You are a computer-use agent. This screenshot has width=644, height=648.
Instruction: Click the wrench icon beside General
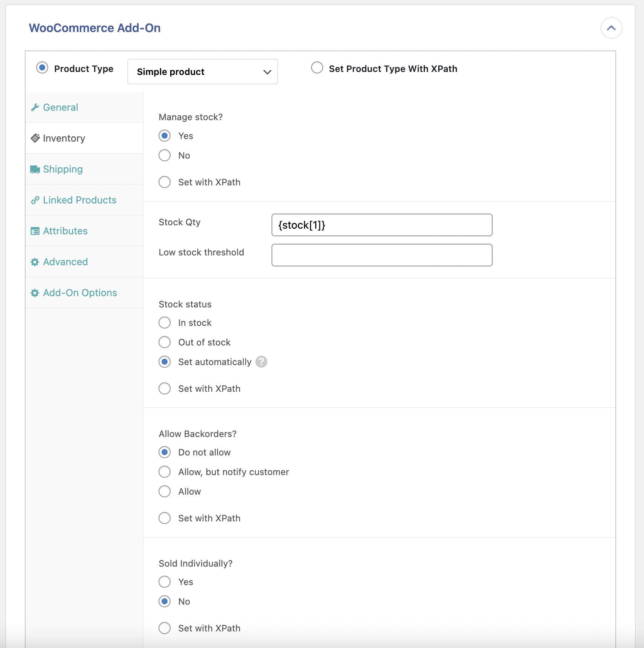[x=35, y=108]
